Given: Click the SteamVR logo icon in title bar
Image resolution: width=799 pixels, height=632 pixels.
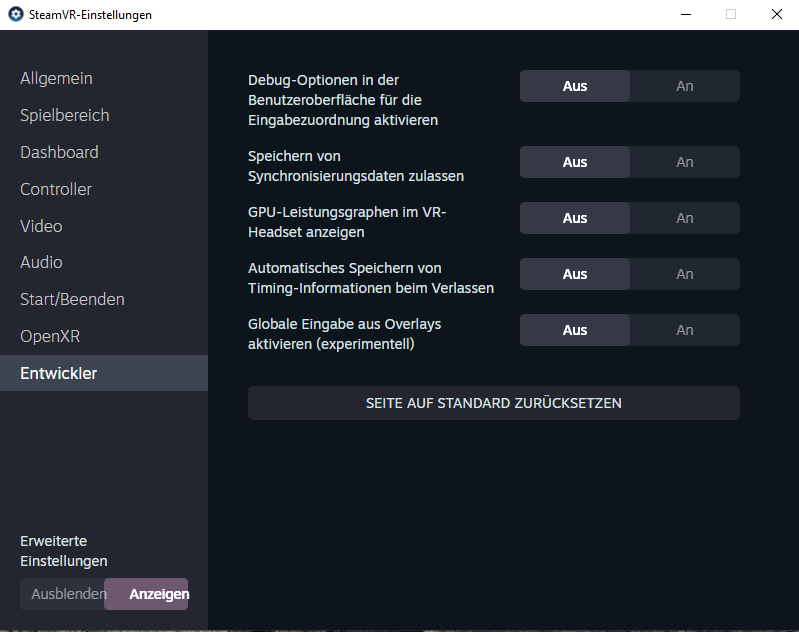Looking at the screenshot, I should click(16, 14).
